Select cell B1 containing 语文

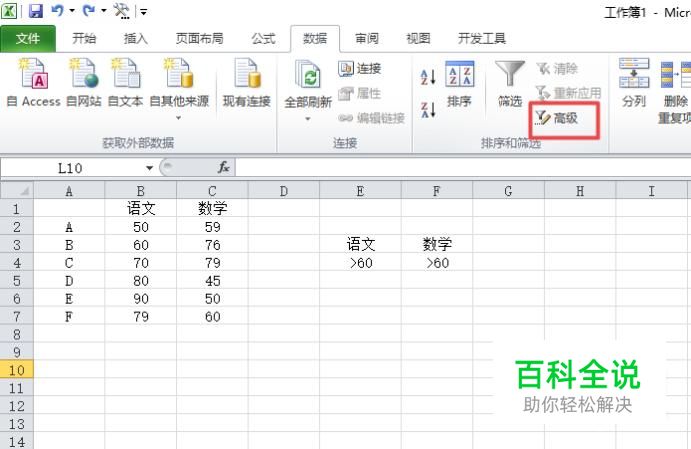click(x=141, y=208)
